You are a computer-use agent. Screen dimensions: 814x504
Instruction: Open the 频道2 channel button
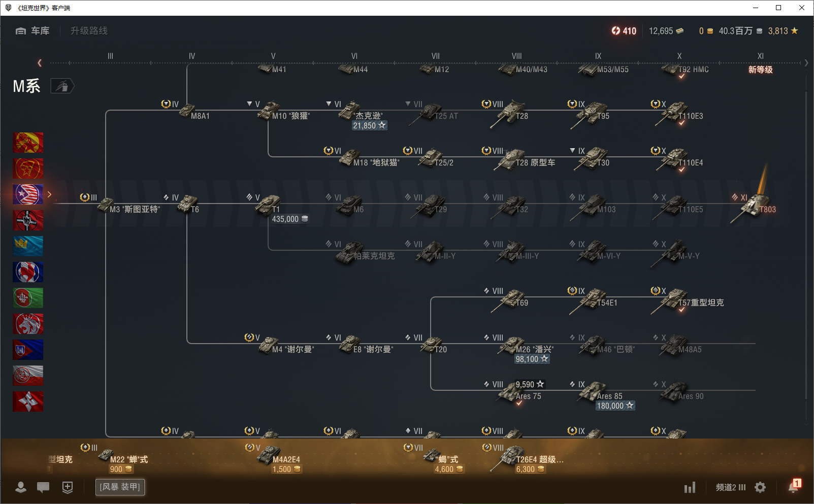click(730, 487)
